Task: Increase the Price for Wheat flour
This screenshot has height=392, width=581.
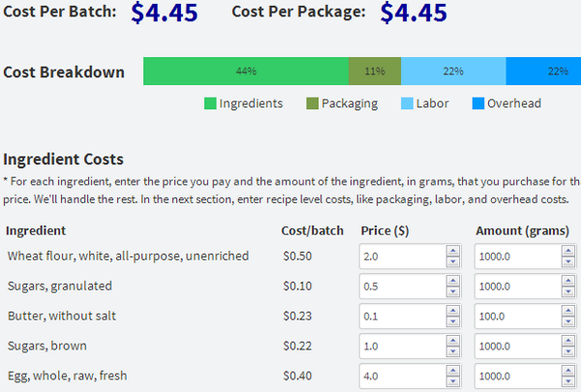Action: [x=452, y=252]
